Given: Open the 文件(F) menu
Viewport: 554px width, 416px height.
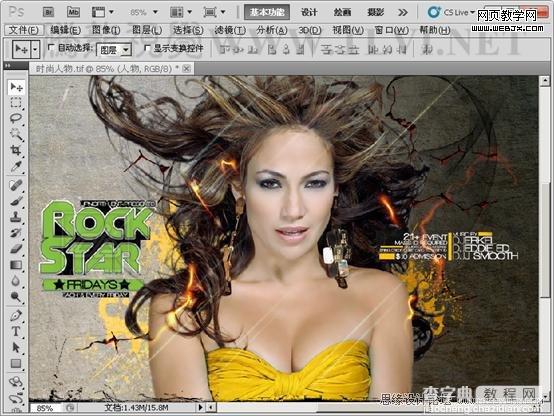Looking at the screenshot, I should (23, 30).
